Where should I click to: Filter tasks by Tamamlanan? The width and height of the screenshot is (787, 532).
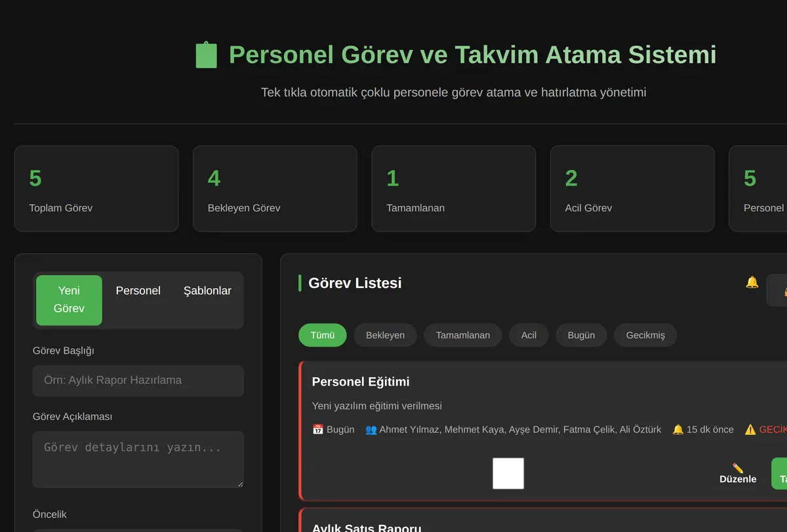[463, 335]
